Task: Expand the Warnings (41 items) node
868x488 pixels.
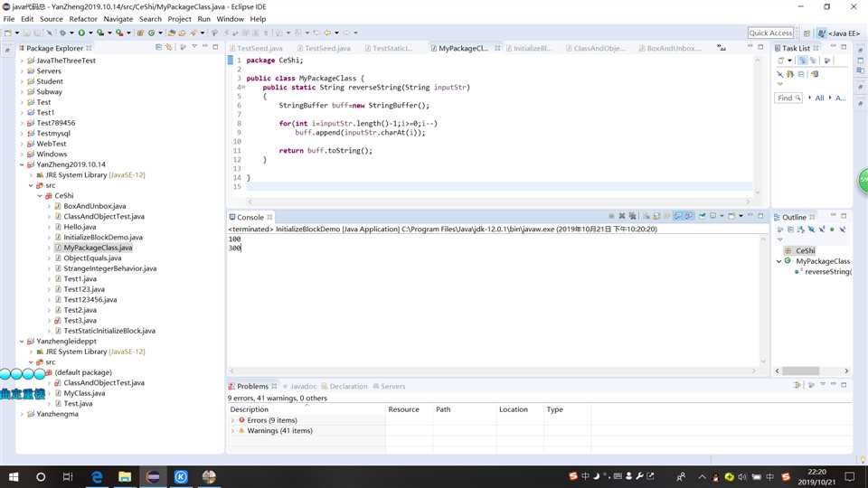Action: (233, 431)
